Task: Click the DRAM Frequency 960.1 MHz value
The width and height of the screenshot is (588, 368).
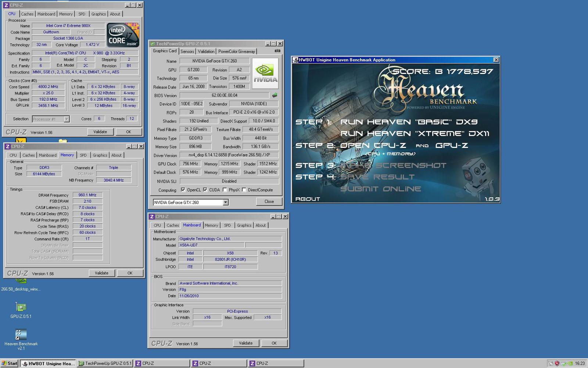Action: (87, 195)
